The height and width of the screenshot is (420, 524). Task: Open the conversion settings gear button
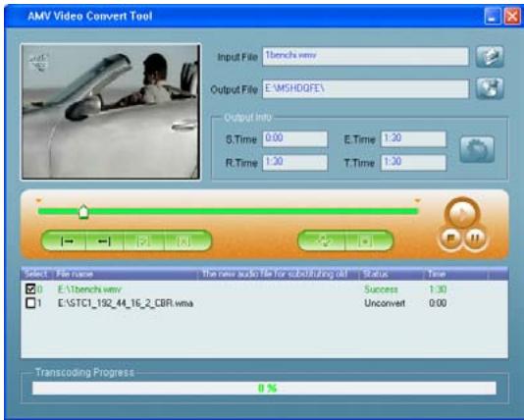[x=477, y=149]
